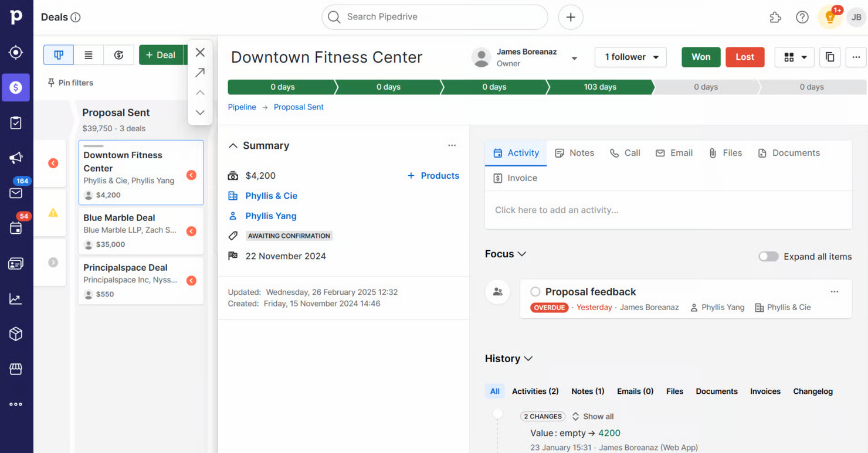Switch to forecast view

pyautogui.click(x=118, y=55)
